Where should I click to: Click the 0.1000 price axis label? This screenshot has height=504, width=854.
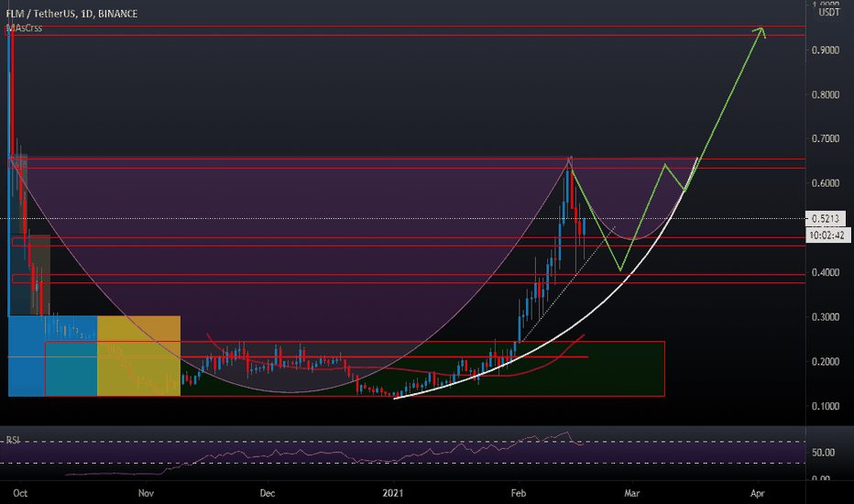click(x=825, y=407)
